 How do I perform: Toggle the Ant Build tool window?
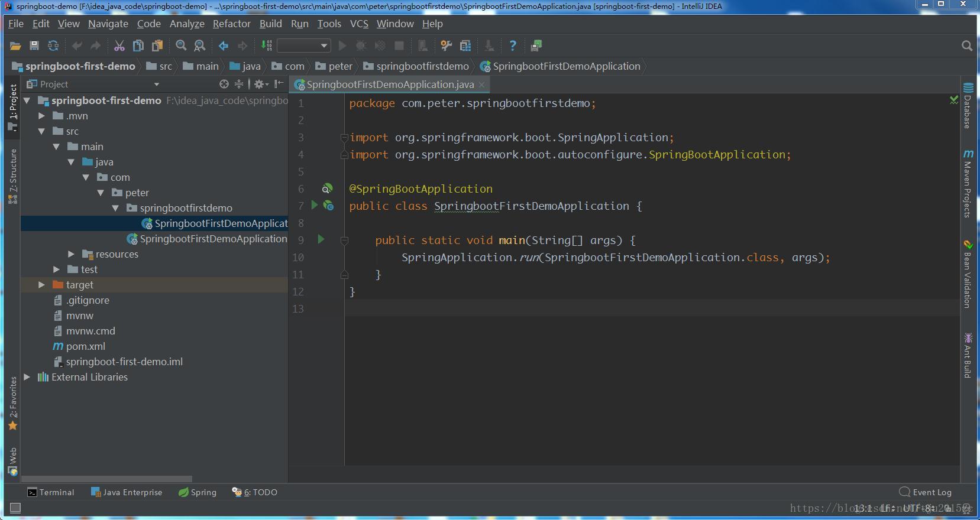(968, 356)
